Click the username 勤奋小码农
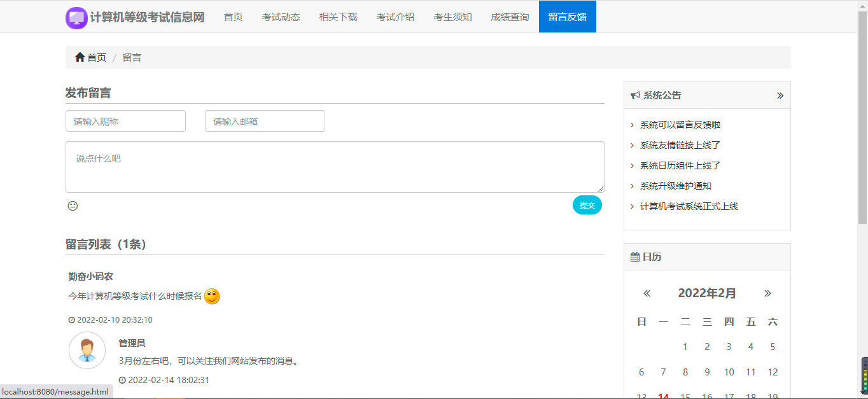 90,277
